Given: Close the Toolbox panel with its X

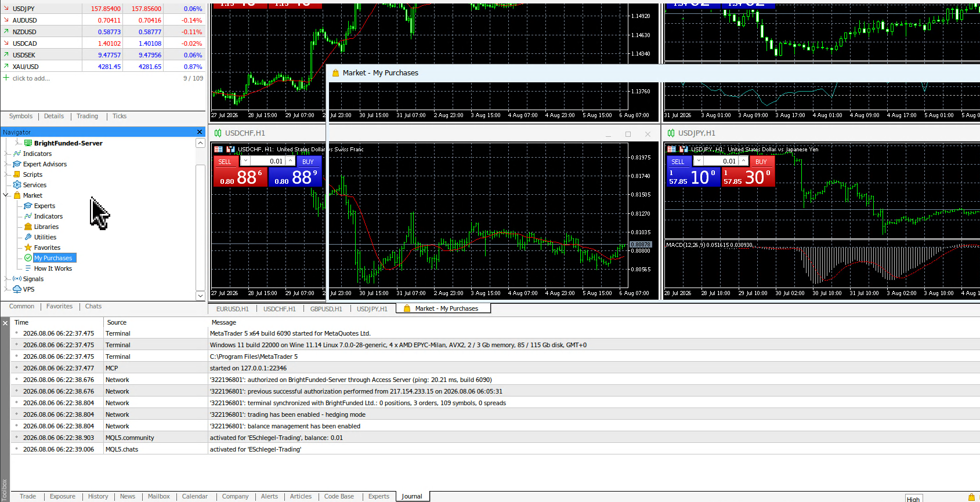Looking at the screenshot, I should click(5, 322).
